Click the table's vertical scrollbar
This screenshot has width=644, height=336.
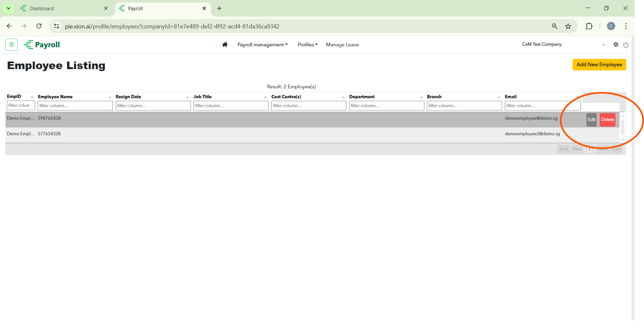pos(623,127)
